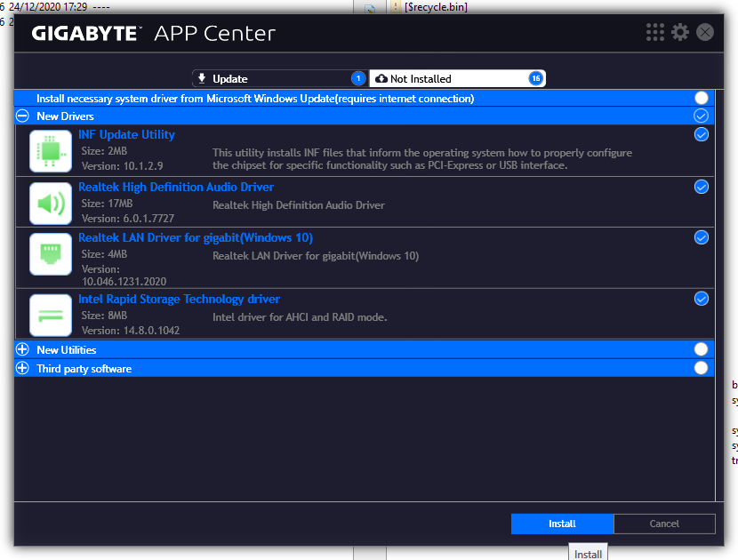Deselect Intel Rapid Storage Technology driver checkbox
This screenshot has height=560, width=738.
[701, 299]
